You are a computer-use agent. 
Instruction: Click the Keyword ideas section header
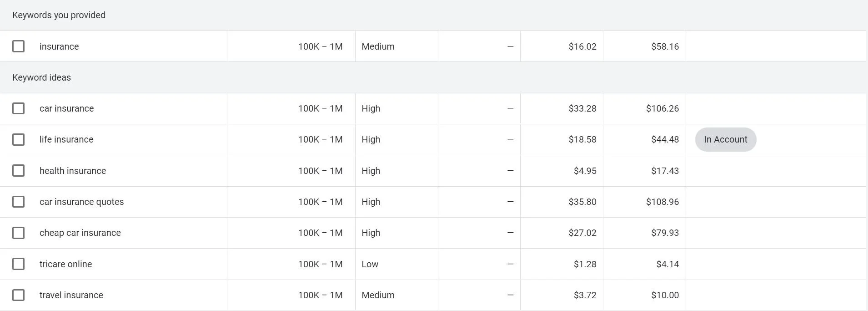click(42, 77)
